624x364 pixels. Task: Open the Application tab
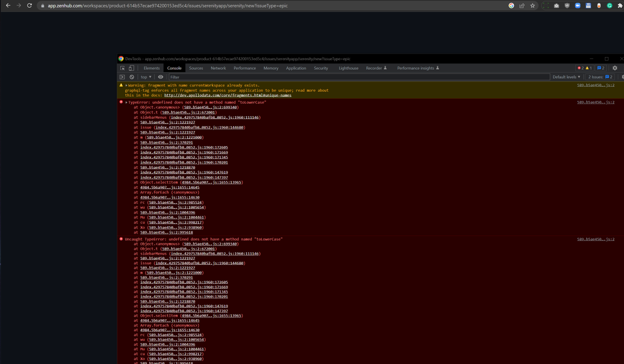pos(296,68)
